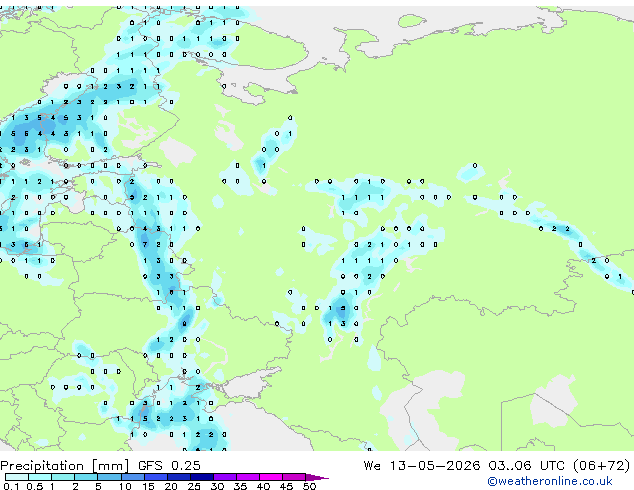The image size is (634, 490).
Task: Click the '45' legend scale label
Action: (x=286, y=486)
